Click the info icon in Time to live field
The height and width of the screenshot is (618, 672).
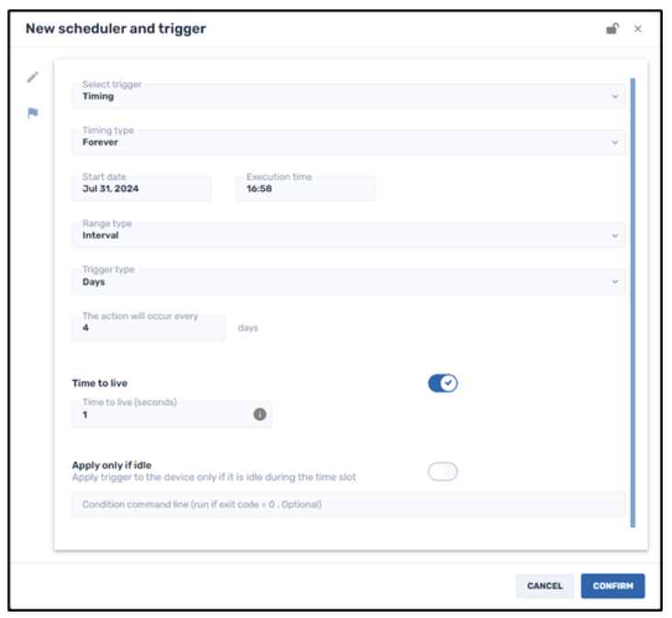[x=260, y=415]
